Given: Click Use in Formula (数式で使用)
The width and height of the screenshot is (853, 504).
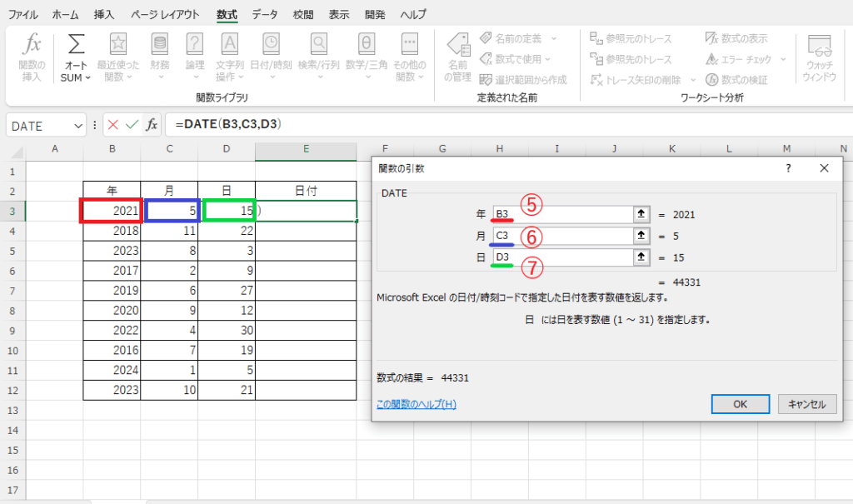Looking at the screenshot, I should [511, 59].
